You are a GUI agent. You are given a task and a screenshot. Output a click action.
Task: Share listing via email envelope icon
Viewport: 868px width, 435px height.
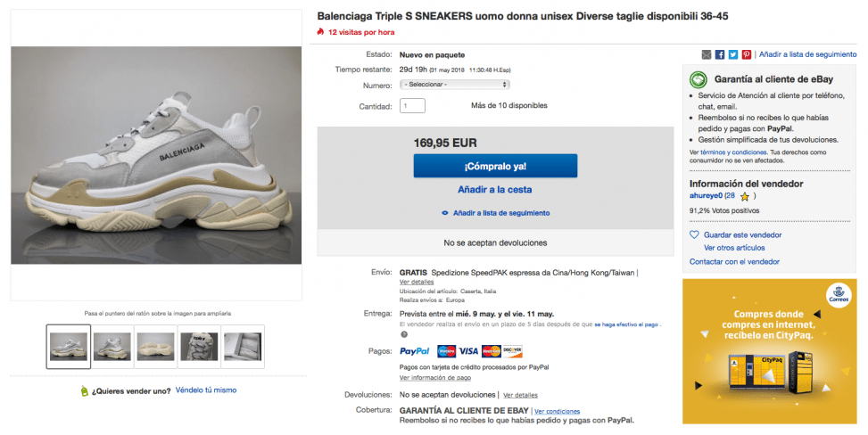coord(707,54)
